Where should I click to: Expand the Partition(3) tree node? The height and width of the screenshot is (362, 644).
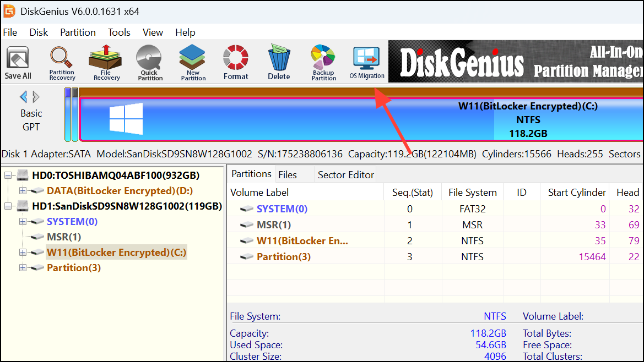coord(23,268)
